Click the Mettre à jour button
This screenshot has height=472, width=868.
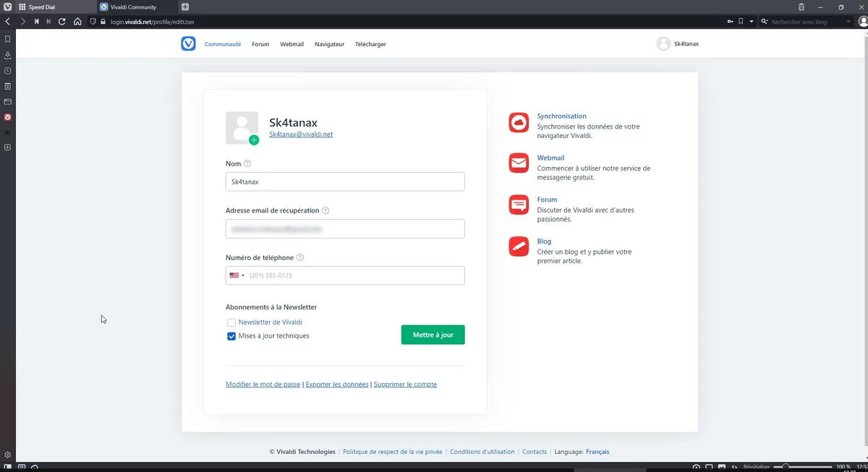click(x=433, y=335)
